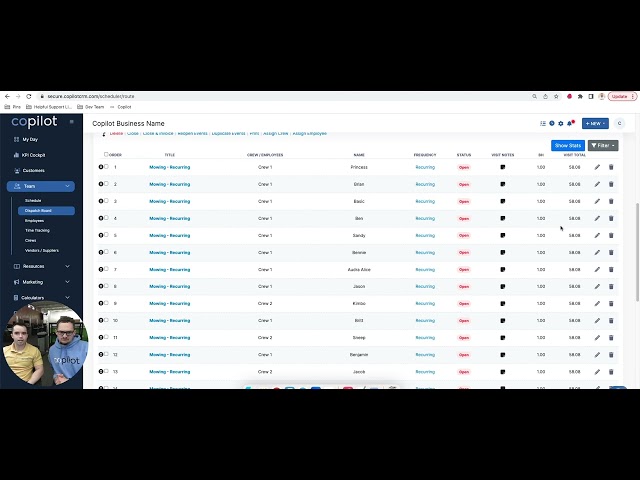Image resolution: width=640 pixels, height=480 pixels.
Task: Open Employees under Team
Action: pos(34,220)
